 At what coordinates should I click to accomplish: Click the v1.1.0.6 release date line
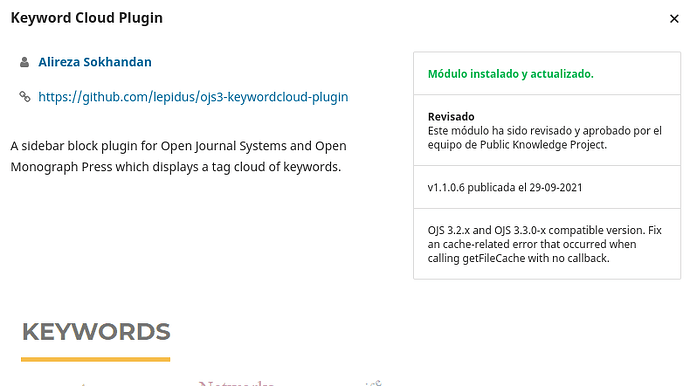pos(505,187)
